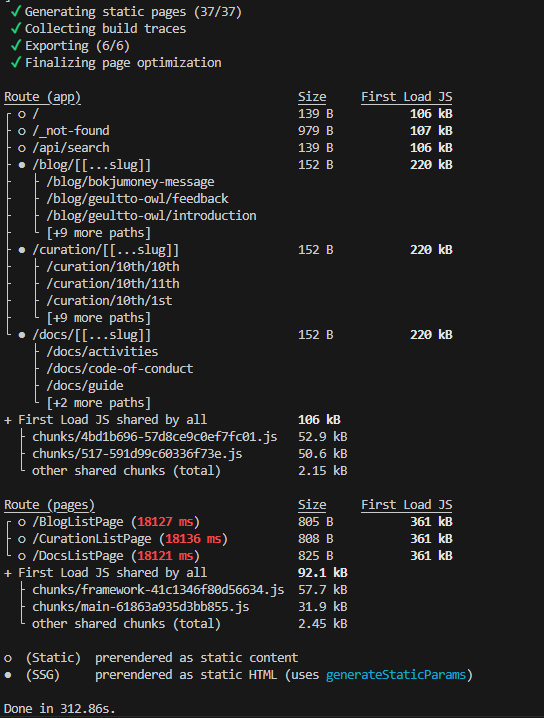
Task: Click 'Done in 312.86s.' line
Action: coord(60,709)
